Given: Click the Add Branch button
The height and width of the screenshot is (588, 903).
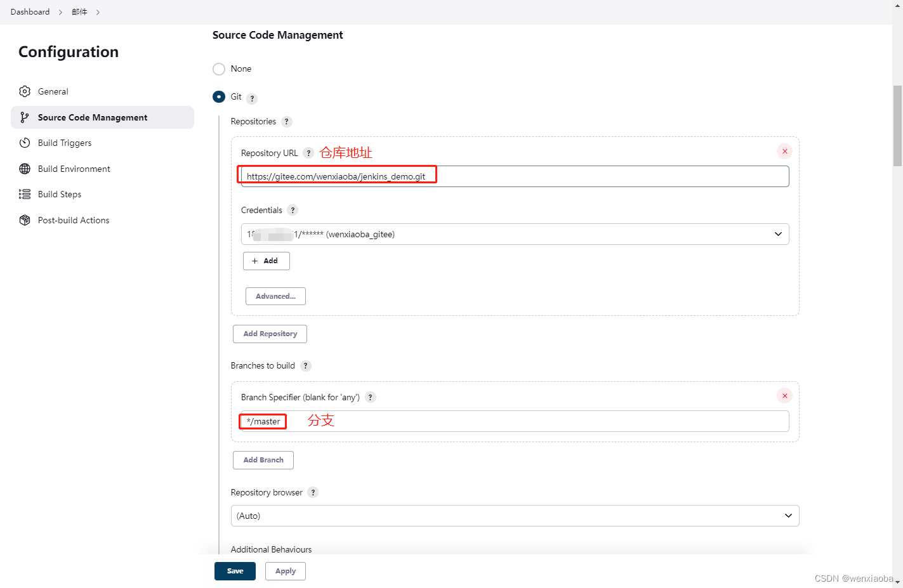Looking at the screenshot, I should point(263,460).
